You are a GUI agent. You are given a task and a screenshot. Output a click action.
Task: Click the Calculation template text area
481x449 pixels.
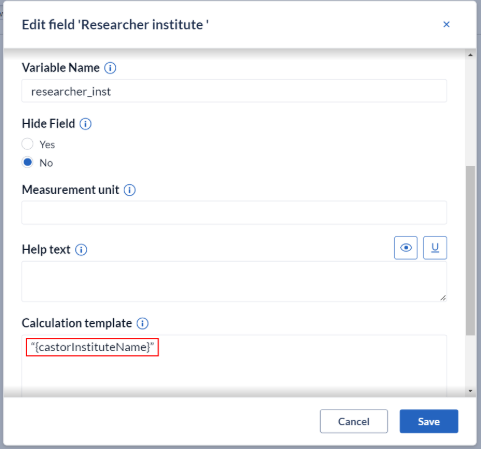point(234,366)
